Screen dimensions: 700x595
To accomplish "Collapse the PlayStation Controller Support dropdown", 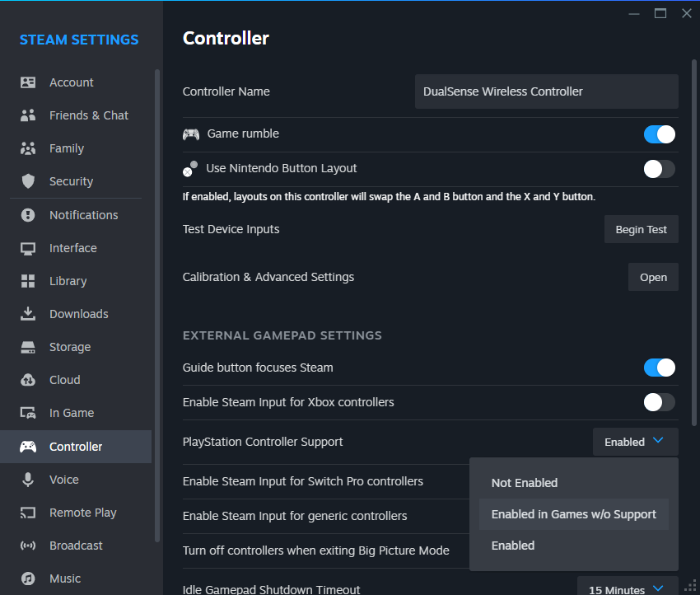I will 635,442.
